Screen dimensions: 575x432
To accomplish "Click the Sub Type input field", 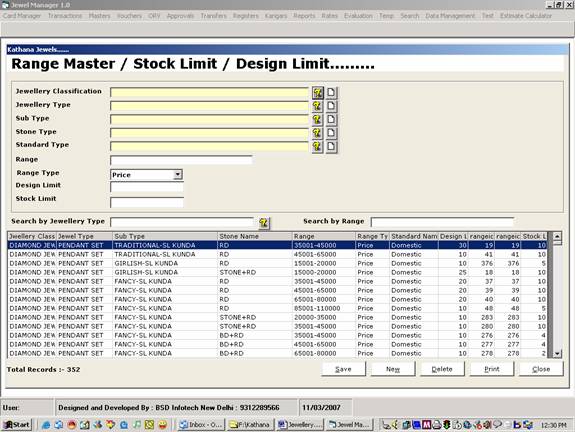I will [x=209, y=119].
